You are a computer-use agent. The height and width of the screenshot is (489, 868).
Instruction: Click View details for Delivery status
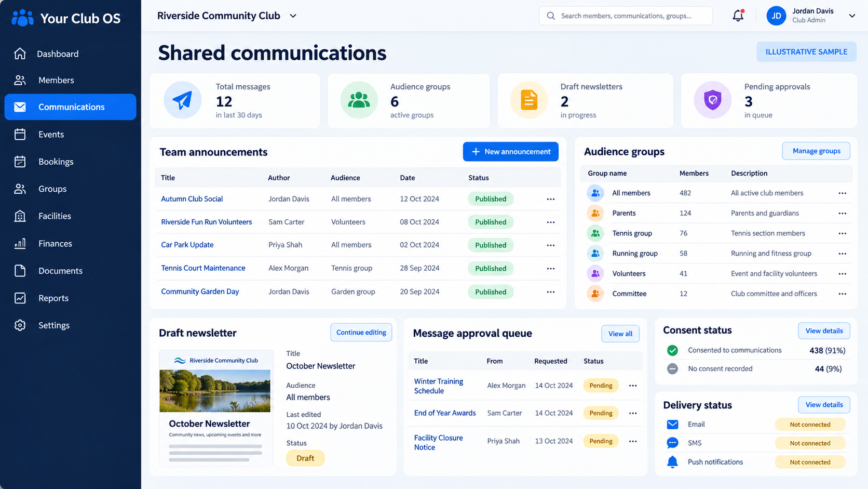pyautogui.click(x=824, y=404)
